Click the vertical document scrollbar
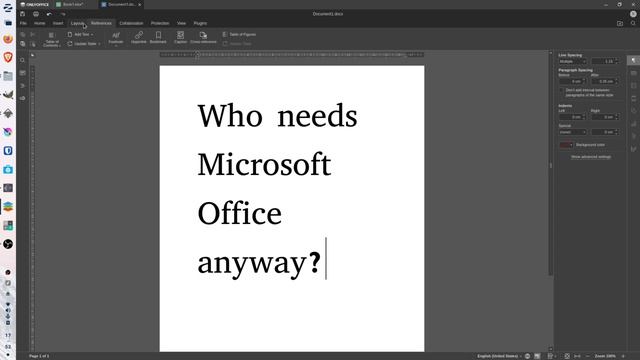This screenshot has width=640, height=360. [551, 165]
